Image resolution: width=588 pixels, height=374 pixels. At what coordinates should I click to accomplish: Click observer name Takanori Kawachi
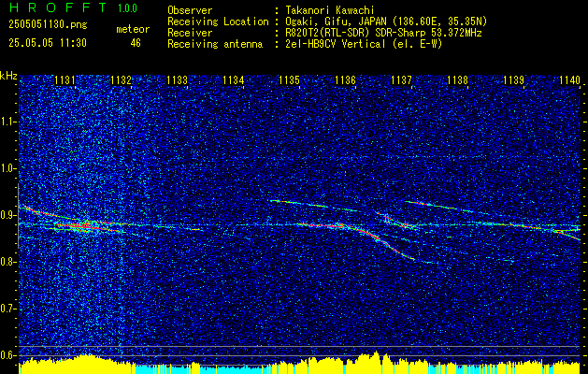click(x=330, y=10)
